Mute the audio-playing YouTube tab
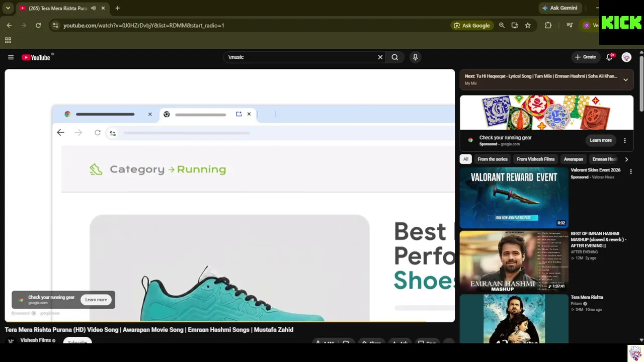 pyautogui.click(x=94, y=8)
